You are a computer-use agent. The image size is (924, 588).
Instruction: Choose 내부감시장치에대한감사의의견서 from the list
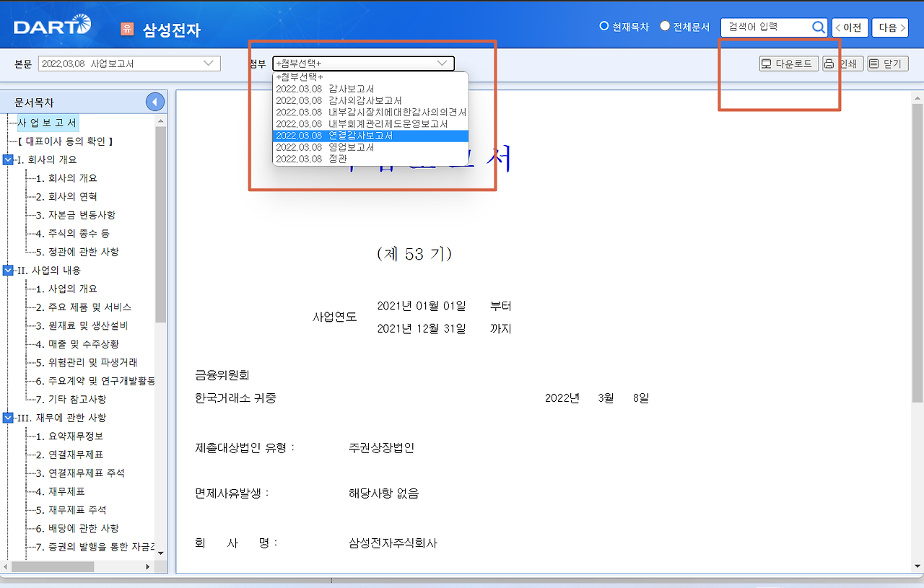[x=370, y=112]
